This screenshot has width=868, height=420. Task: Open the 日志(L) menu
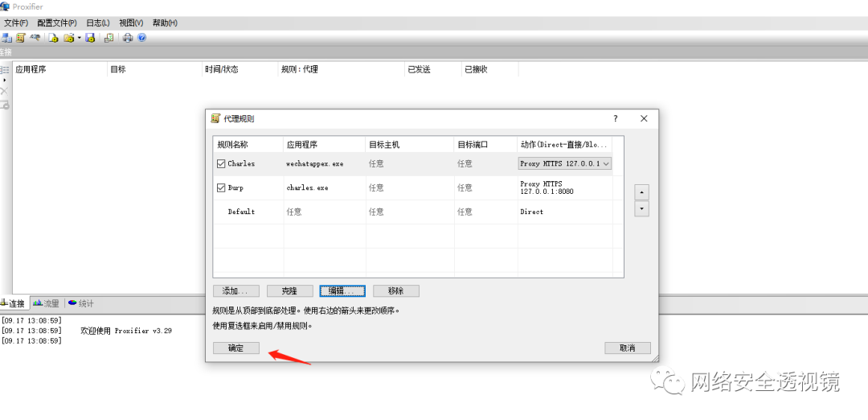point(98,23)
